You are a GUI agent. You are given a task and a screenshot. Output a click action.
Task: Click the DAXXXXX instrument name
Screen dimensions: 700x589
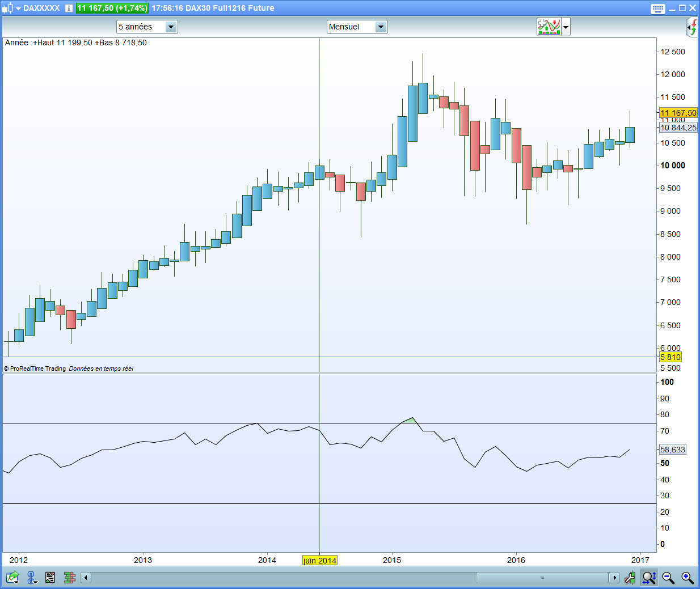pyautogui.click(x=41, y=8)
